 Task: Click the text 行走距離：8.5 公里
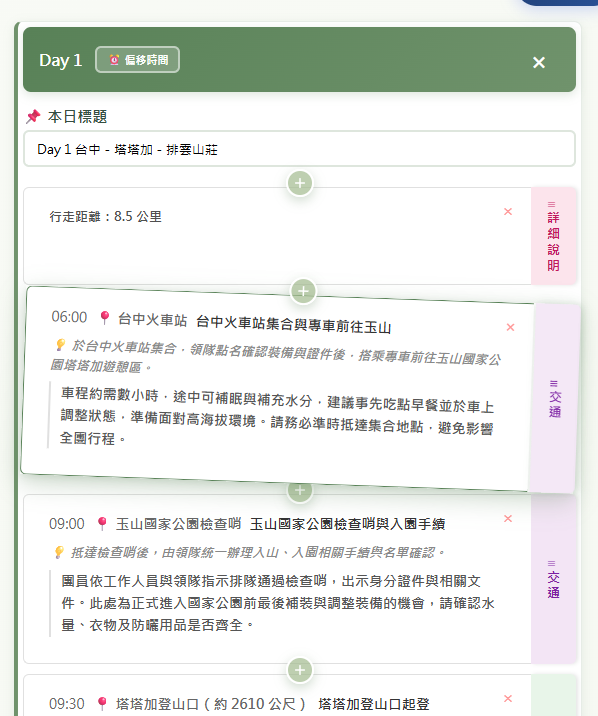pos(105,216)
